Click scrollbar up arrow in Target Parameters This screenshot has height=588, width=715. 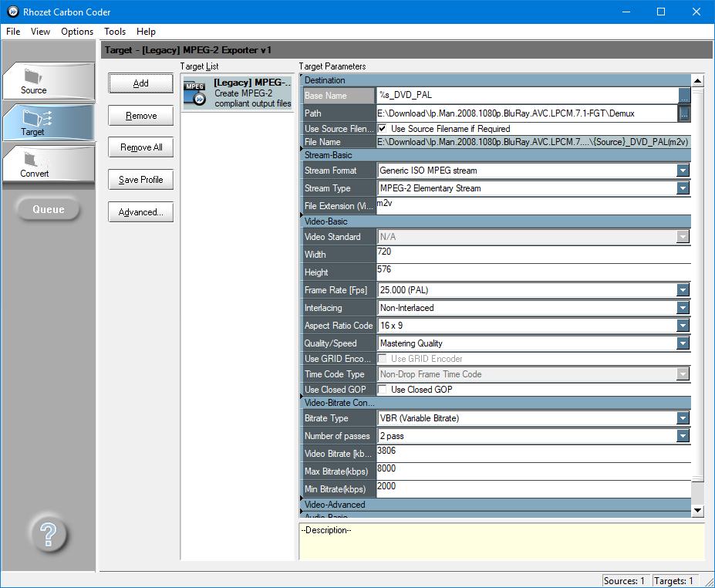tap(697, 81)
